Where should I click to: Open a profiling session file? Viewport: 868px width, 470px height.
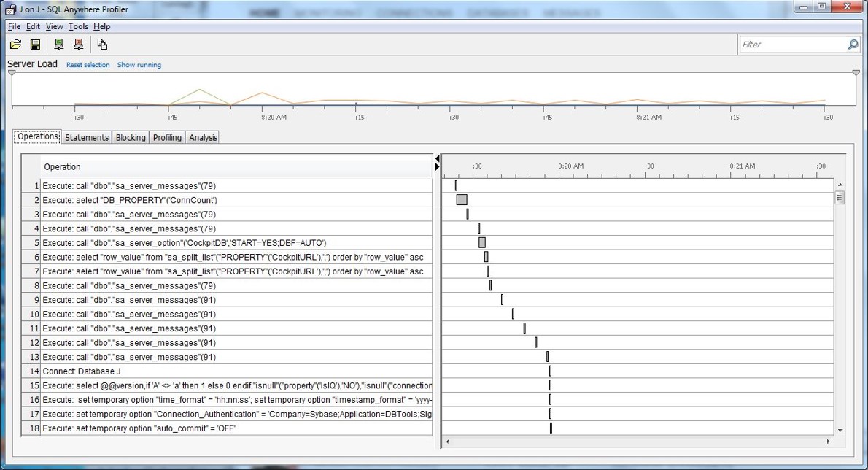click(x=15, y=44)
